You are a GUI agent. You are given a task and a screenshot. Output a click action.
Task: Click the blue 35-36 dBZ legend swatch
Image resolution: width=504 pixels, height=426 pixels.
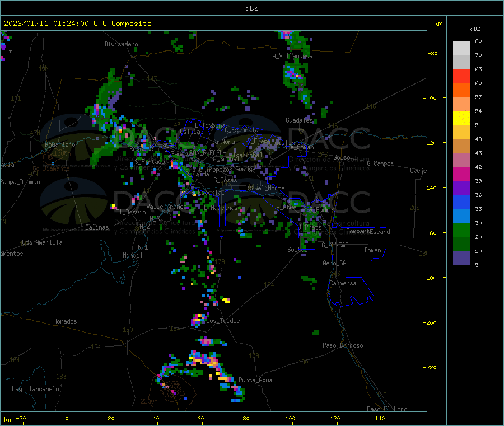point(461,202)
